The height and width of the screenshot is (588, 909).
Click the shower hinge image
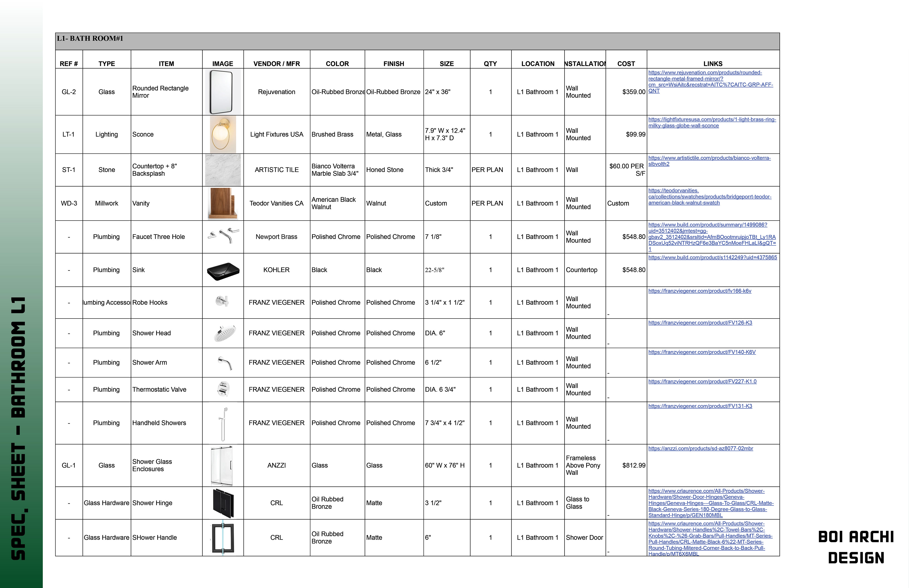223,503
